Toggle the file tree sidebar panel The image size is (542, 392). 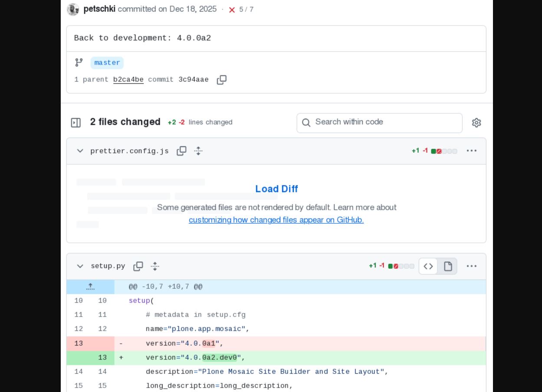tap(76, 123)
